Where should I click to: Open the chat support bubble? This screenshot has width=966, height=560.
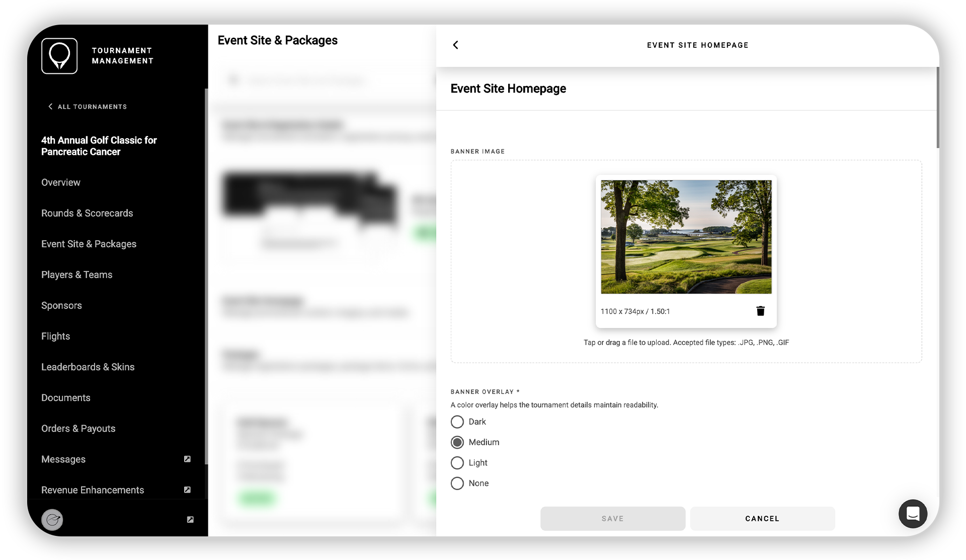[x=913, y=514]
